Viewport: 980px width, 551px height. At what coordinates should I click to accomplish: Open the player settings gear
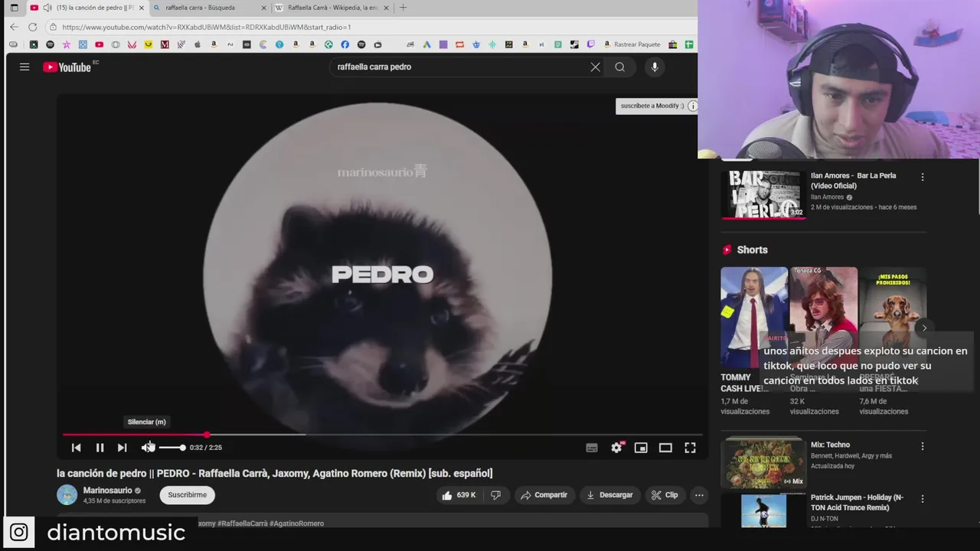[616, 448]
